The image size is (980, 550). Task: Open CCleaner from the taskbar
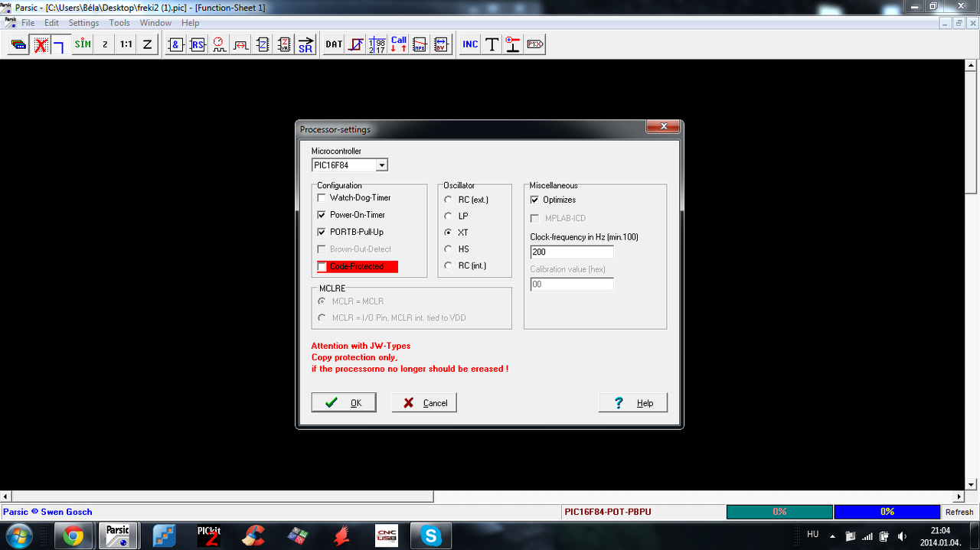coord(253,535)
